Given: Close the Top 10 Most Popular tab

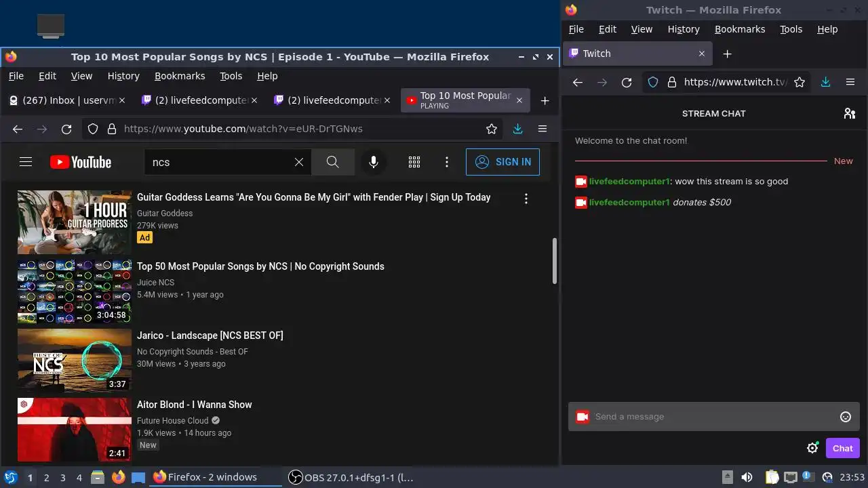Looking at the screenshot, I should coord(519,100).
